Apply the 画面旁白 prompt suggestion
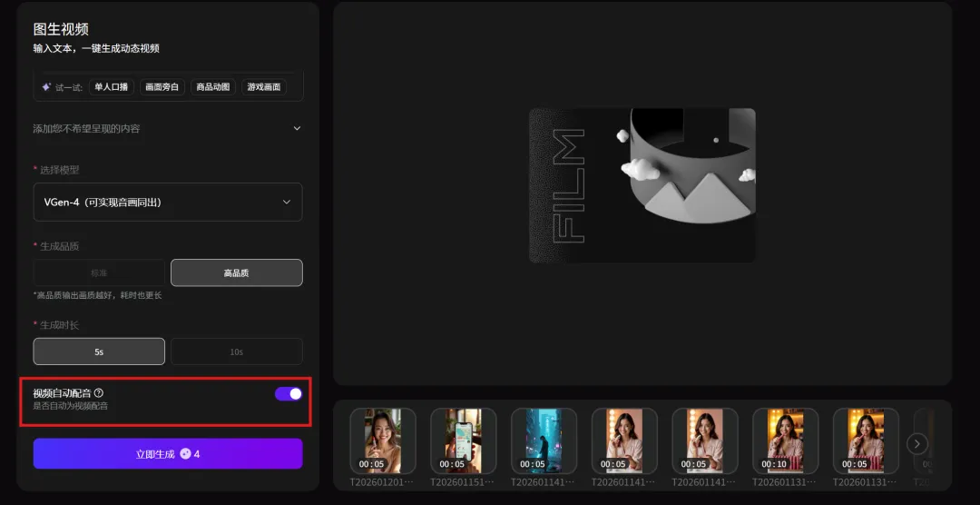Screen dimensions: 980x505 [x=162, y=87]
